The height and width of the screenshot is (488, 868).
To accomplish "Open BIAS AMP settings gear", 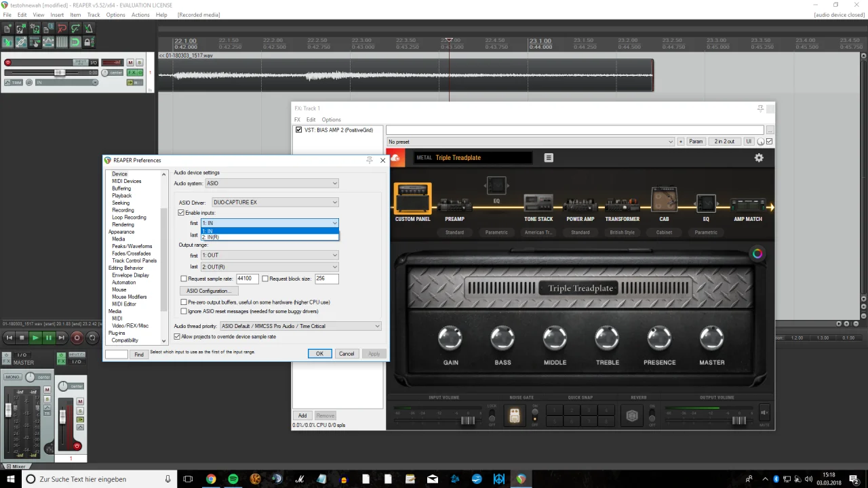I will 759,158.
